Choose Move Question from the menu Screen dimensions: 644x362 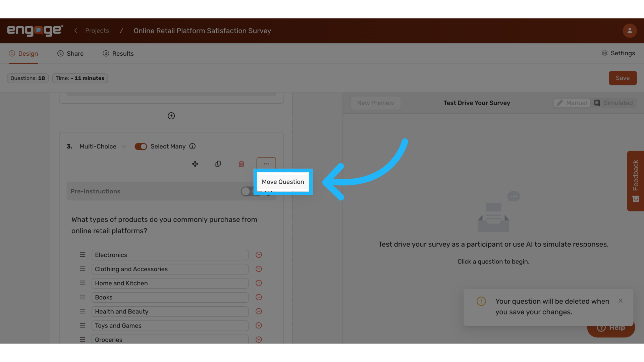pos(283,182)
